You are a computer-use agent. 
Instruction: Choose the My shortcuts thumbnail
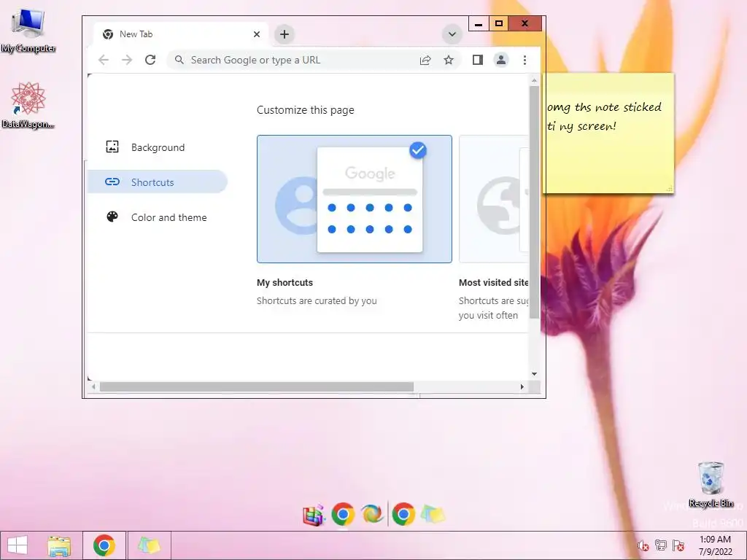pyautogui.click(x=355, y=199)
